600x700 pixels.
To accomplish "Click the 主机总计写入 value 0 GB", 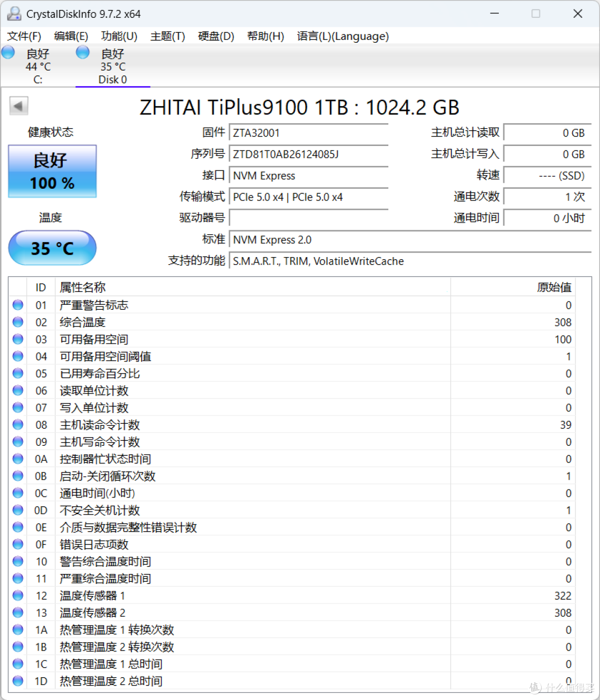I will click(547, 154).
